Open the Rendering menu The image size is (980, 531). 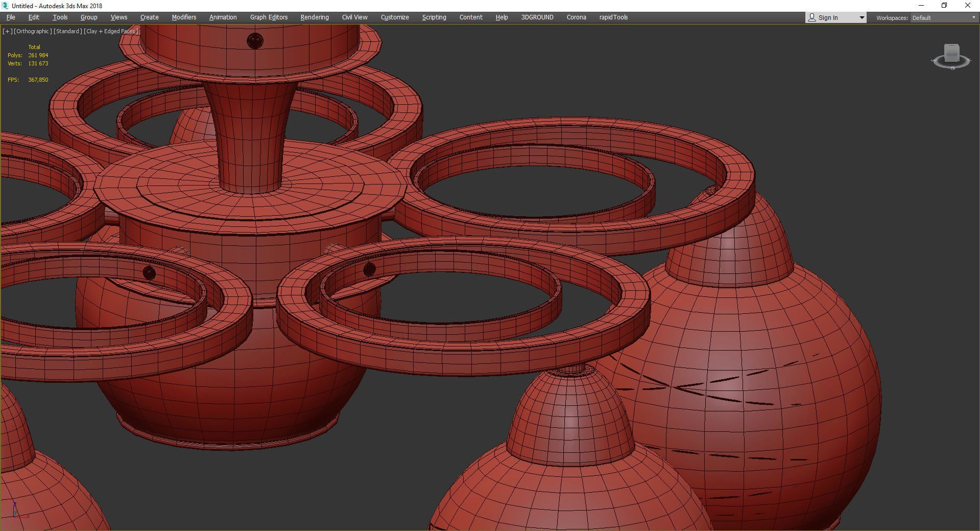point(315,17)
